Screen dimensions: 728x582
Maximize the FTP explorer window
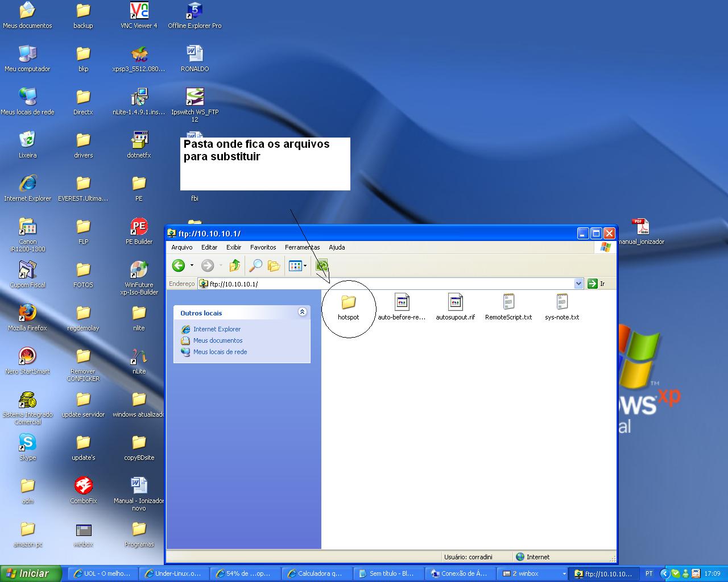point(596,233)
